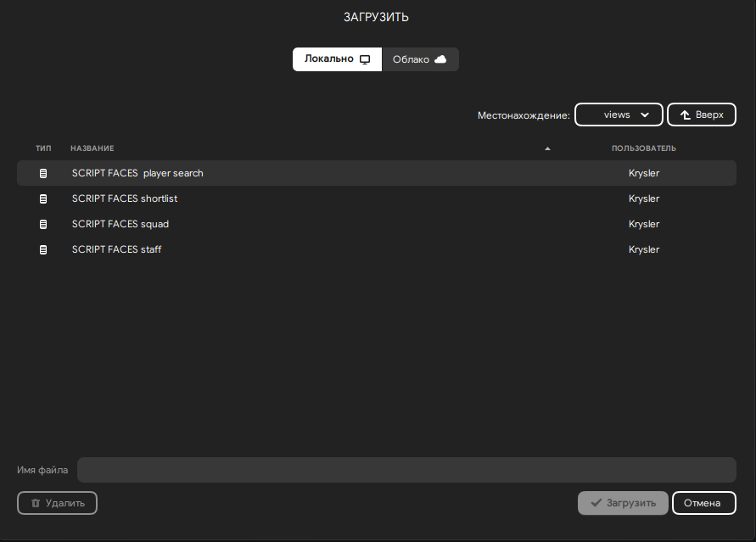The width and height of the screenshot is (756, 542).
Task: Click the Отмена button
Action: 704,503
